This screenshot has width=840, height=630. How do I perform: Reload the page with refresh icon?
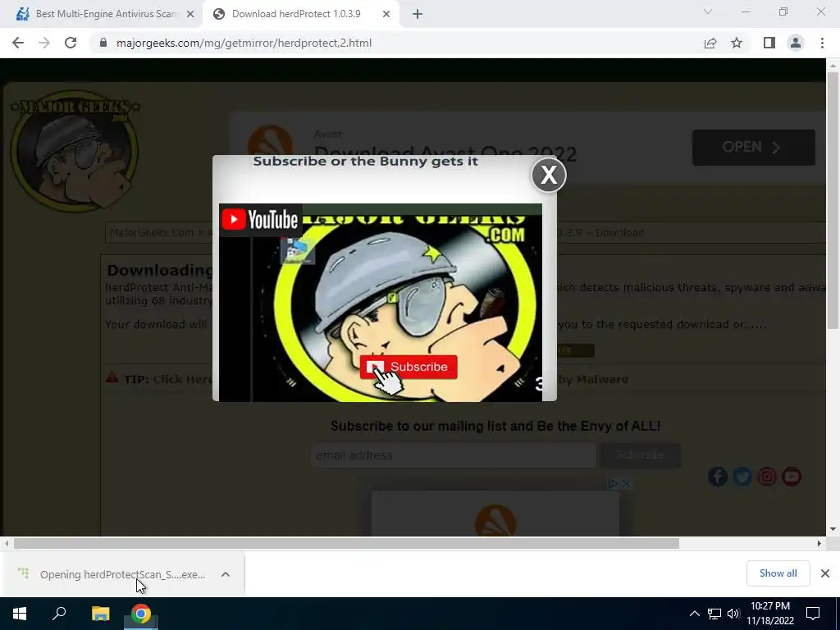pos(71,43)
